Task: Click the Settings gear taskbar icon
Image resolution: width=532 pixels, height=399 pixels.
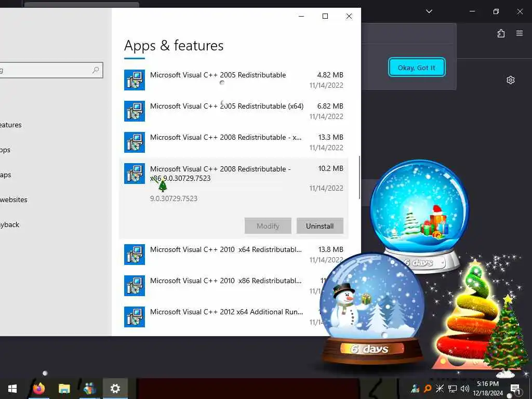Action: [115, 389]
